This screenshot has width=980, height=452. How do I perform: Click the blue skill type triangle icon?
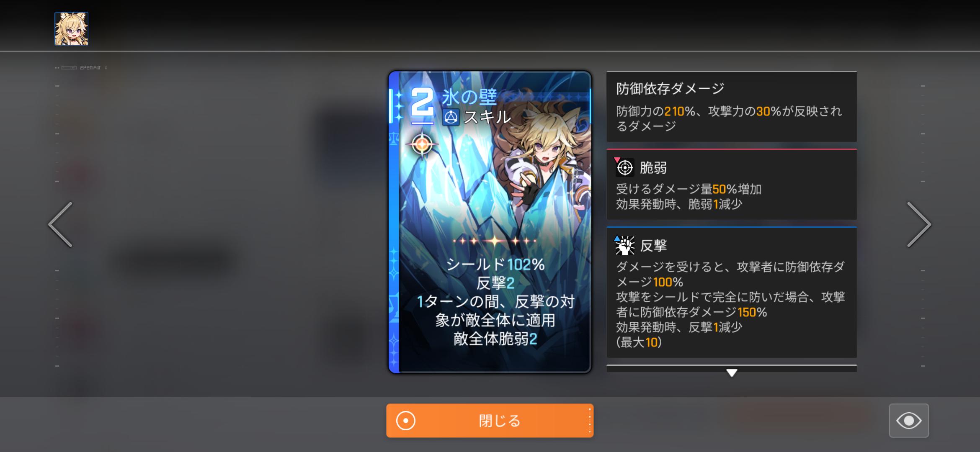tap(451, 118)
